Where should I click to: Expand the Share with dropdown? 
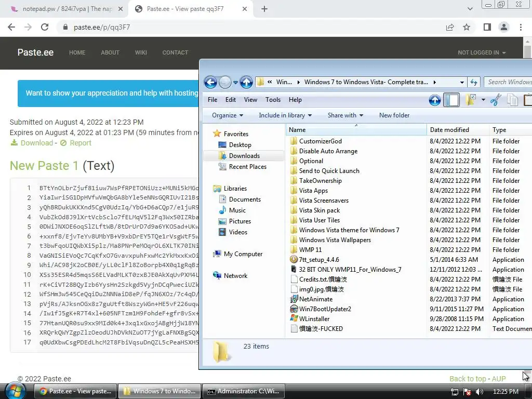(345, 115)
